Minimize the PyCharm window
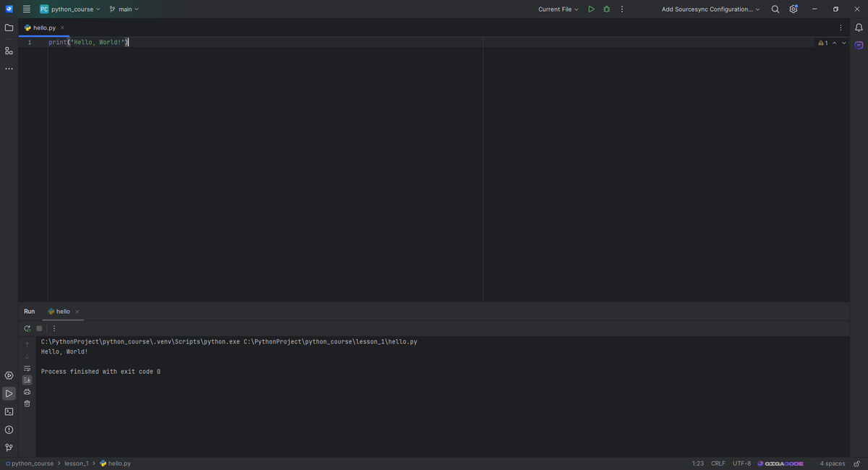Image resolution: width=868 pixels, height=470 pixels. click(814, 9)
